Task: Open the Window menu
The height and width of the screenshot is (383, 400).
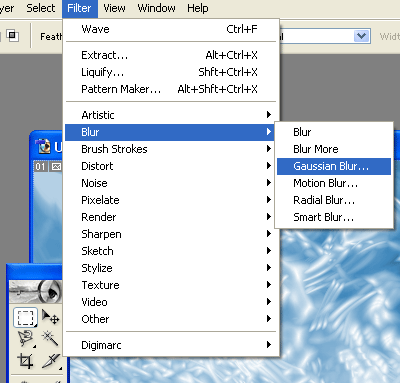Action: (156, 8)
